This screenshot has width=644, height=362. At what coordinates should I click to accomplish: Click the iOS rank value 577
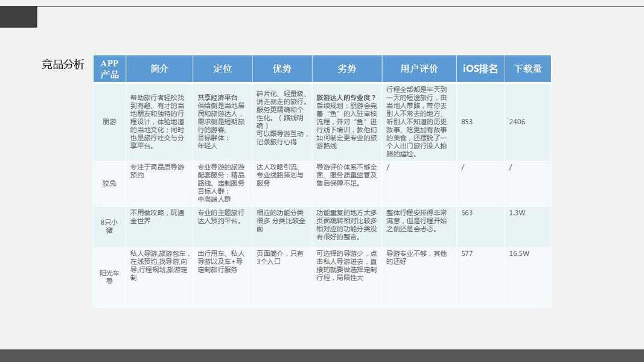(x=467, y=253)
